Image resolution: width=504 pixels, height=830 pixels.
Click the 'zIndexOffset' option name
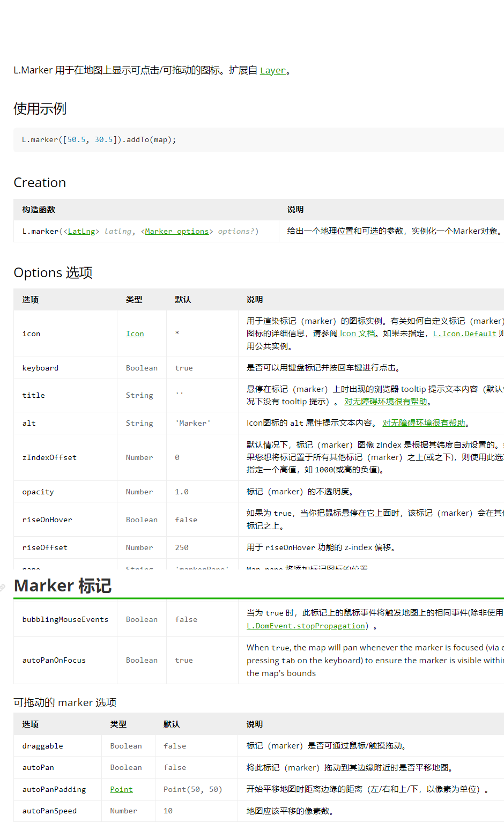click(x=49, y=457)
